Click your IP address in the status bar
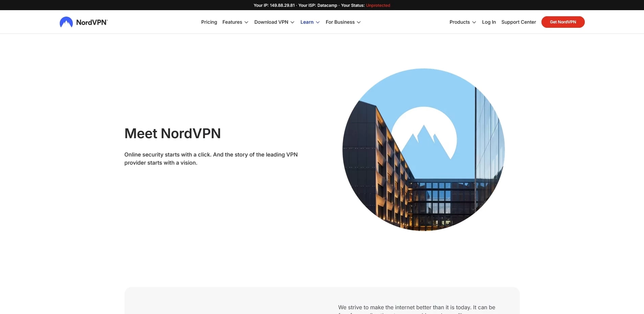Image resolution: width=644 pixels, height=314 pixels. 282,5
